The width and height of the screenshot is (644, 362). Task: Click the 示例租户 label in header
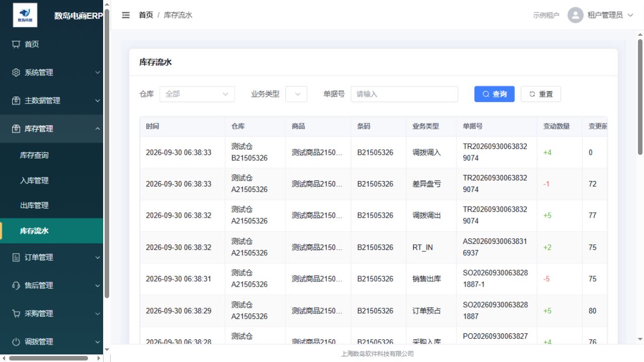click(546, 15)
